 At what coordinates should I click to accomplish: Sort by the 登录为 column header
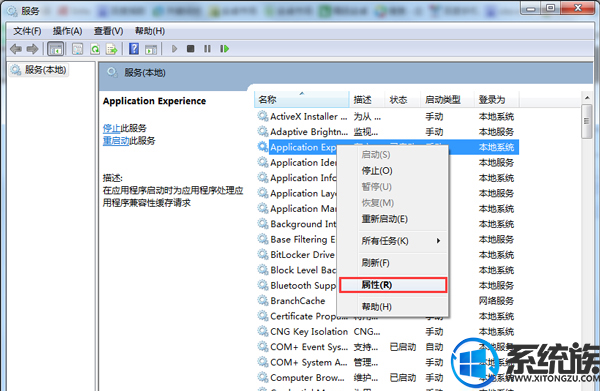coord(496,99)
